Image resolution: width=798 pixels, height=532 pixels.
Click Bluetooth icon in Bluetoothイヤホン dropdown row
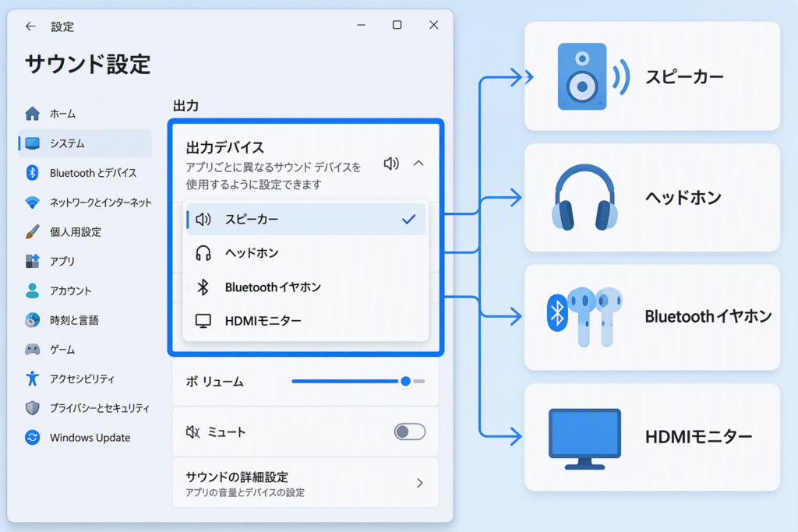point(203,287)
